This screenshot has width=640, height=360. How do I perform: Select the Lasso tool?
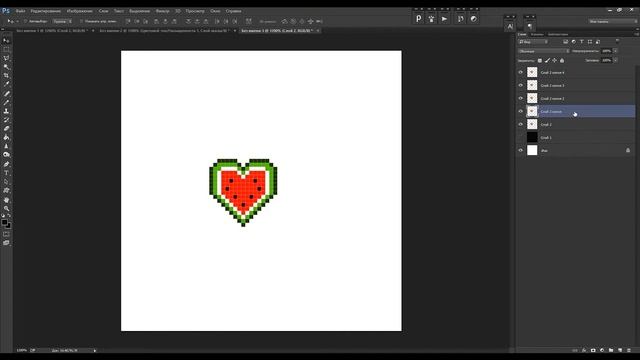[x=6, y=58]
